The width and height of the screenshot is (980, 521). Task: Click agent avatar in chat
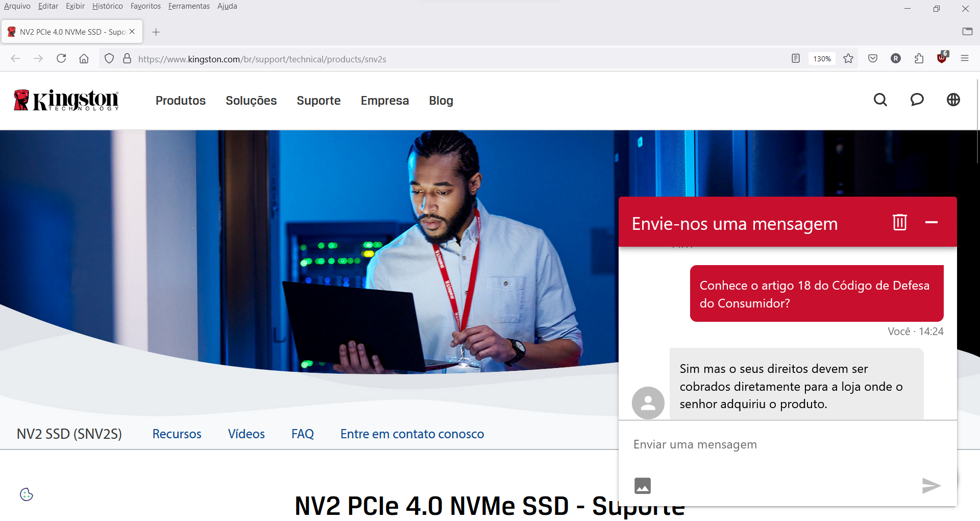point(648,402)
